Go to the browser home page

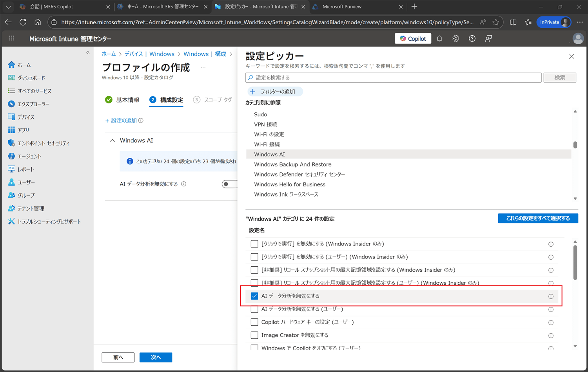[38, 22]
